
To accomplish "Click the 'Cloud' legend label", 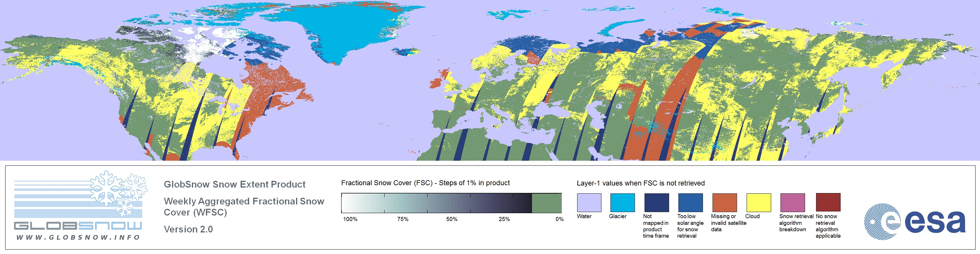I will point(752,216).
